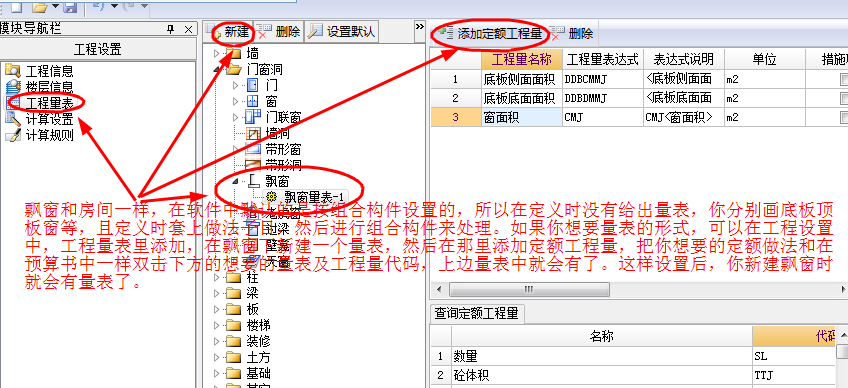Select the 门窗洞 open folder icon
848x388 pixels.
coord(233,70)
